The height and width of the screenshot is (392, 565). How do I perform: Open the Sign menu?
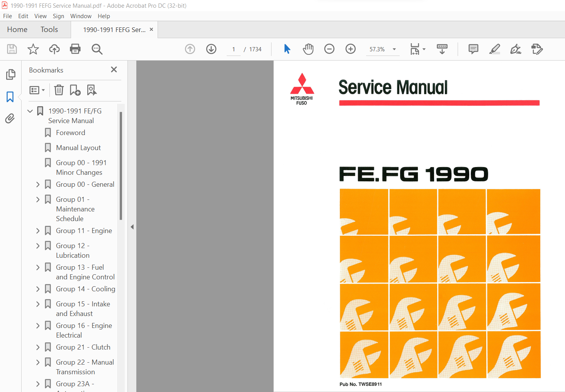point(58,16)
